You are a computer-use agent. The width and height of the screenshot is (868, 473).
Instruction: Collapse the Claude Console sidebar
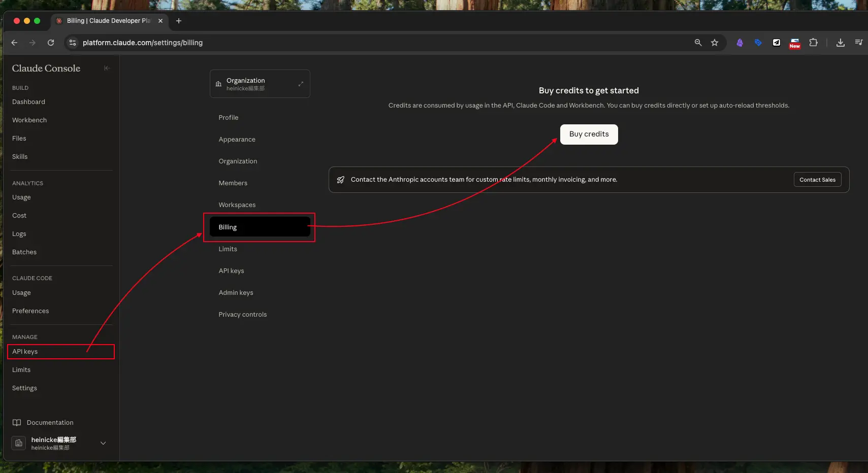(x=107, y=68)
